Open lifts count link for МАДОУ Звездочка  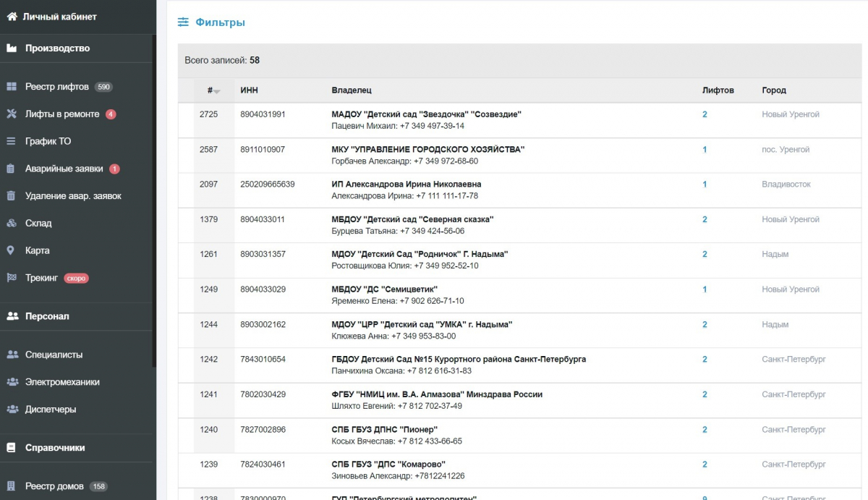pos(705,114)
